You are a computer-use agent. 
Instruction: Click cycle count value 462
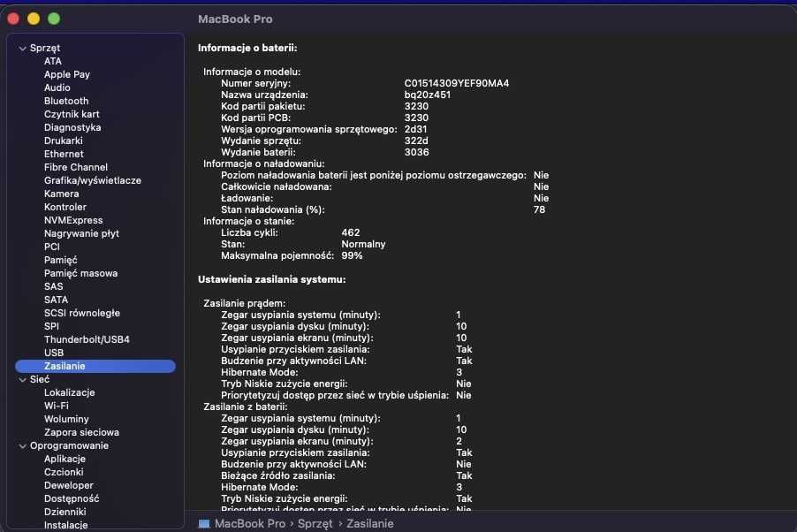click(x=350, y=232)
